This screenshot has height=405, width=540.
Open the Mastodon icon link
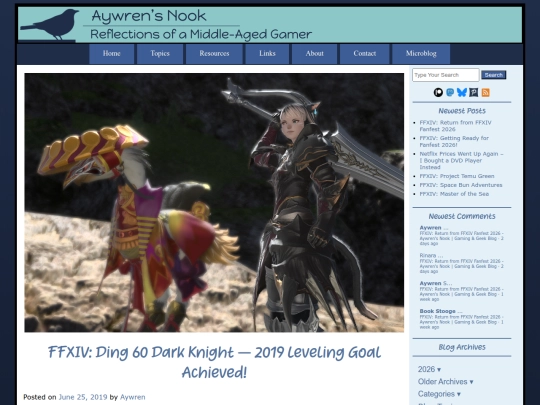coord(450,92)
